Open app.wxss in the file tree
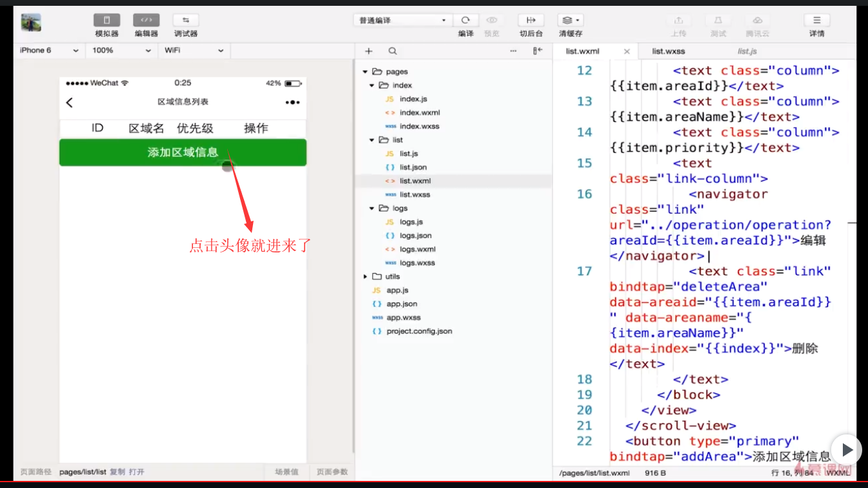 tap(403, 318)
